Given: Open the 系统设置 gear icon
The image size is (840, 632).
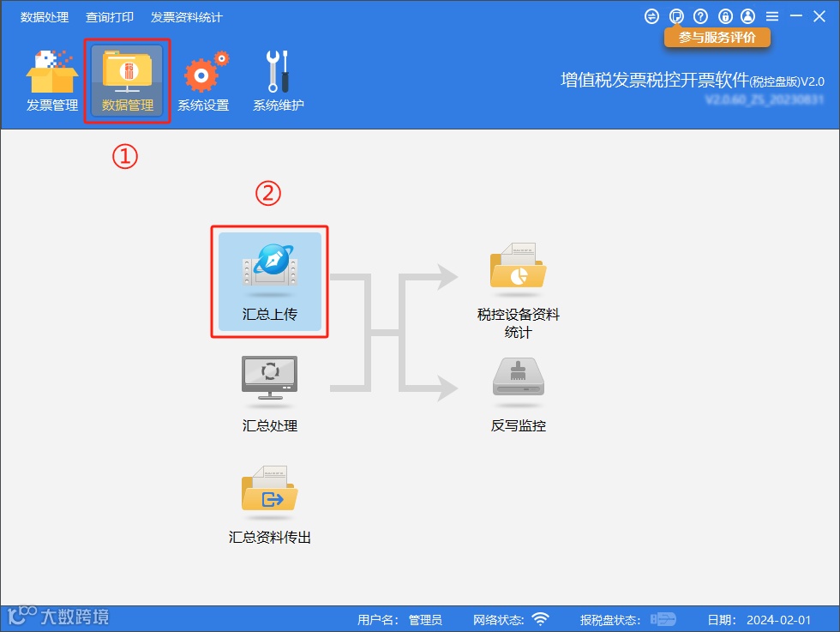Looking at the screenshot, I should point(203,81).
